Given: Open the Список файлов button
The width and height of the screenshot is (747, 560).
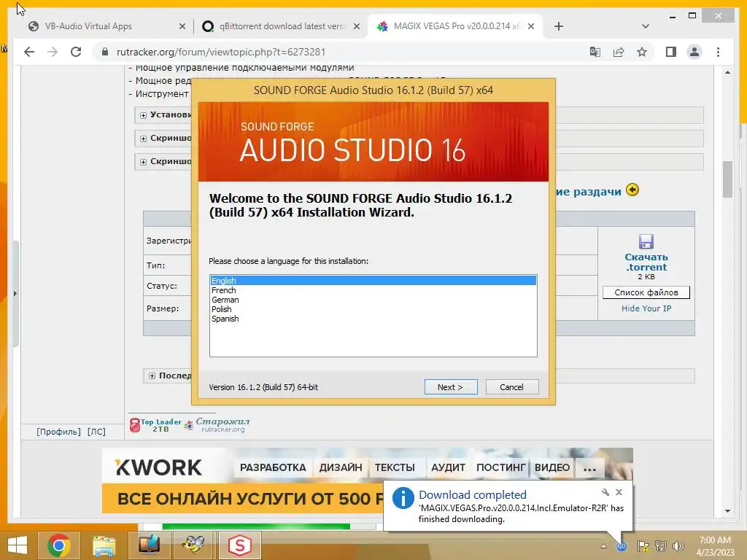Looking at the screenshot, I should click(x=646, y=292).
